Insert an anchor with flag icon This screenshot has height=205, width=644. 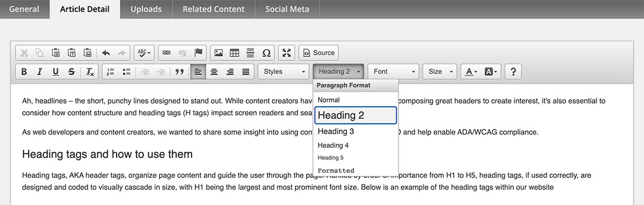tap(198, 53)
